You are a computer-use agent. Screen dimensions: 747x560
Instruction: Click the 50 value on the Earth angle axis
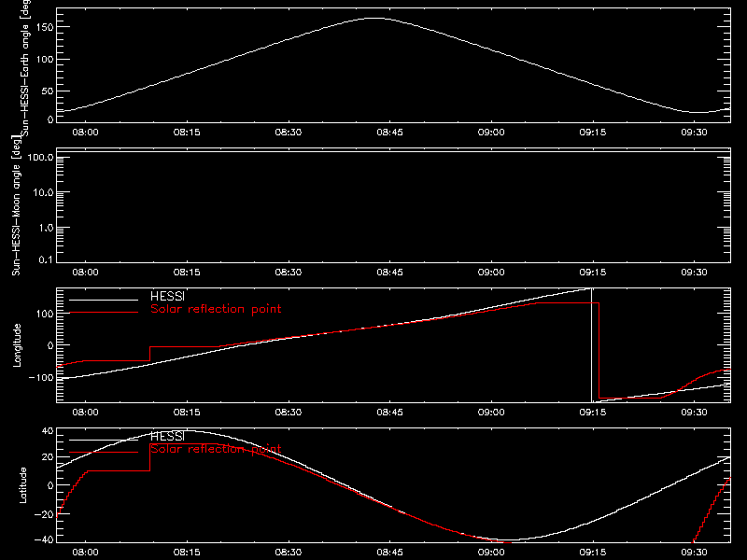click(48, 91)
